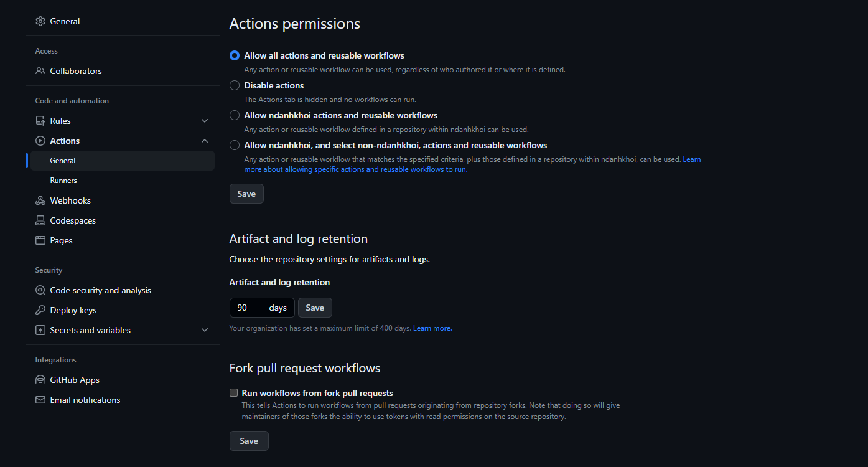
Task: Click the Deploy keys key icon
Action: (40, 310)
